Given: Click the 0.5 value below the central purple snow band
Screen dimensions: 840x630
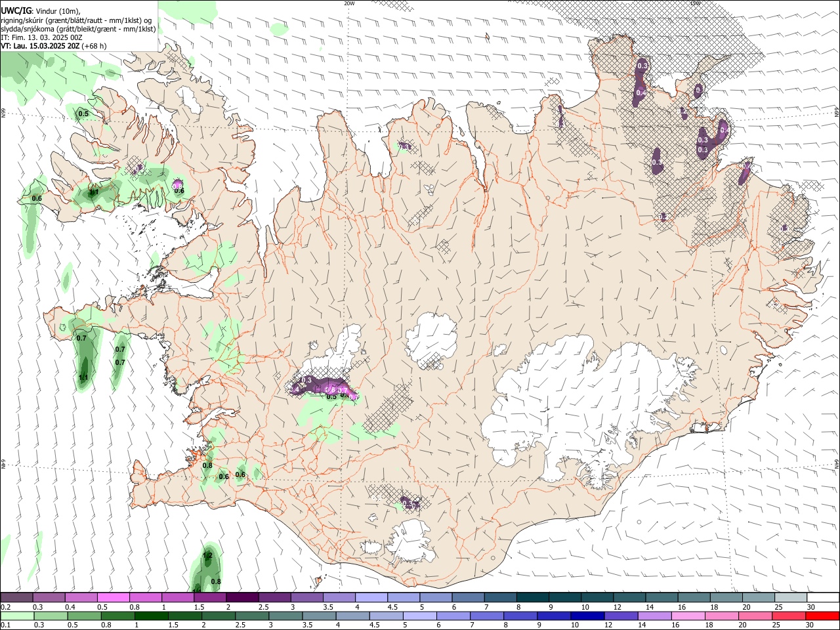Looking at the screenshot, I should [331, 396].
